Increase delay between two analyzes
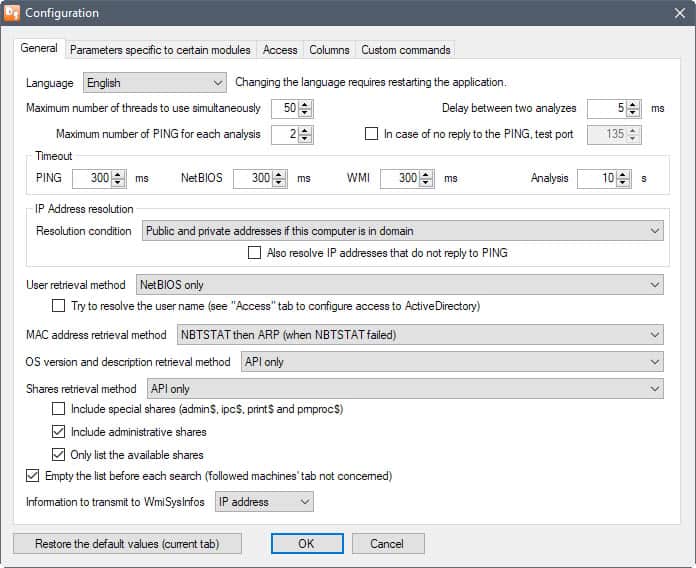Image resolution: width=696 pixels, height=568 pixels. pos(633,104)
